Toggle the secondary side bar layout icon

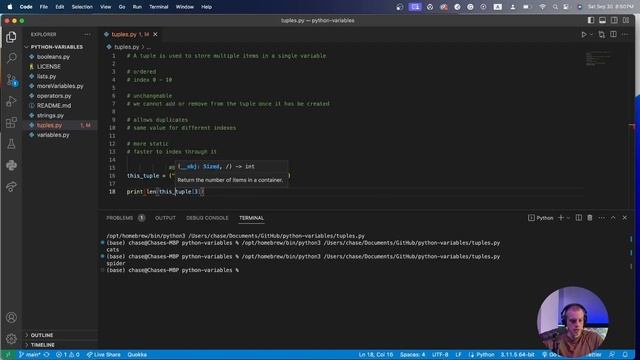click(x=614, y=20)
